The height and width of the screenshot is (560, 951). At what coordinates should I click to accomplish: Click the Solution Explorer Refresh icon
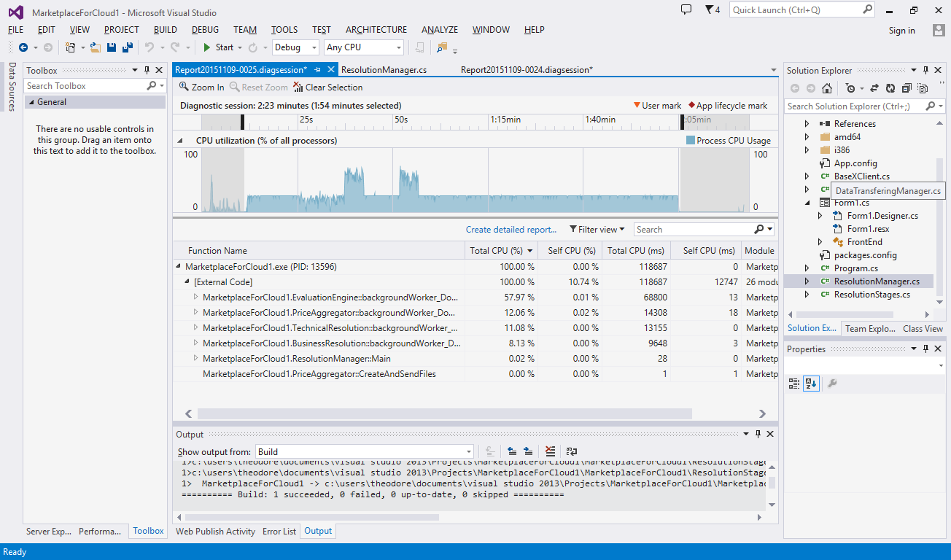(x=890, y=88)
